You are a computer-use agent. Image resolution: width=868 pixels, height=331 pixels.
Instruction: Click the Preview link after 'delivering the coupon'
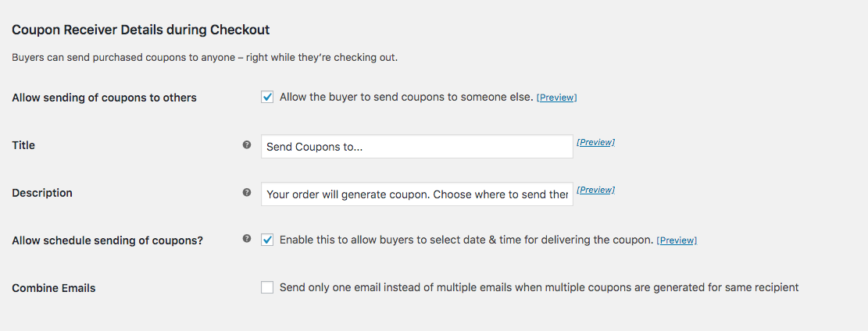677,240
